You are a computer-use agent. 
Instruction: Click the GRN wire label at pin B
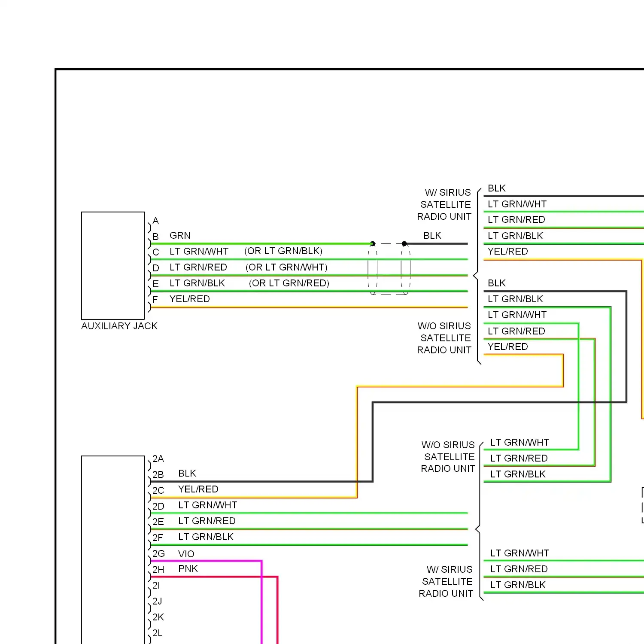point(180,236)
